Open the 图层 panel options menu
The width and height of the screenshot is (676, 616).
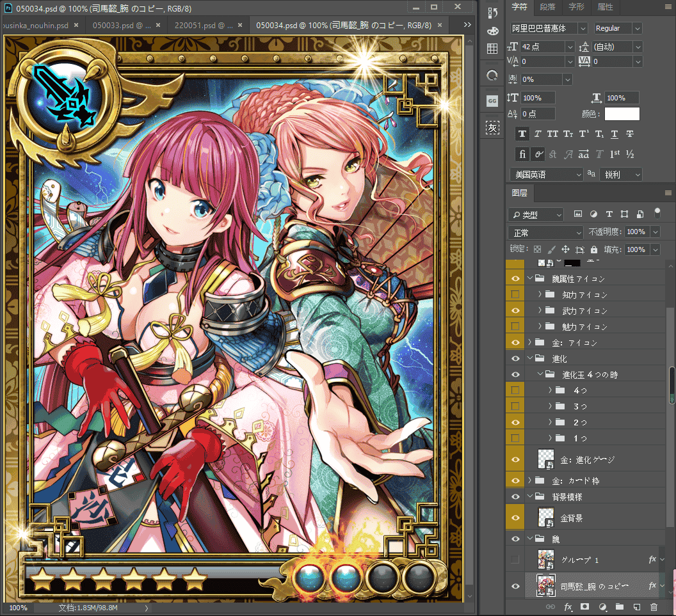[668, 193]
